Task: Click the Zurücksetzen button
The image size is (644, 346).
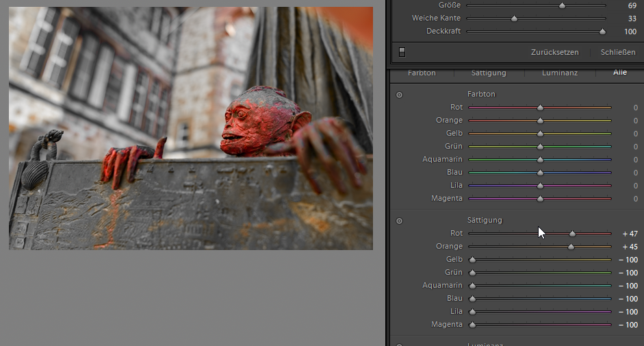Action: [x=554, y=52]
